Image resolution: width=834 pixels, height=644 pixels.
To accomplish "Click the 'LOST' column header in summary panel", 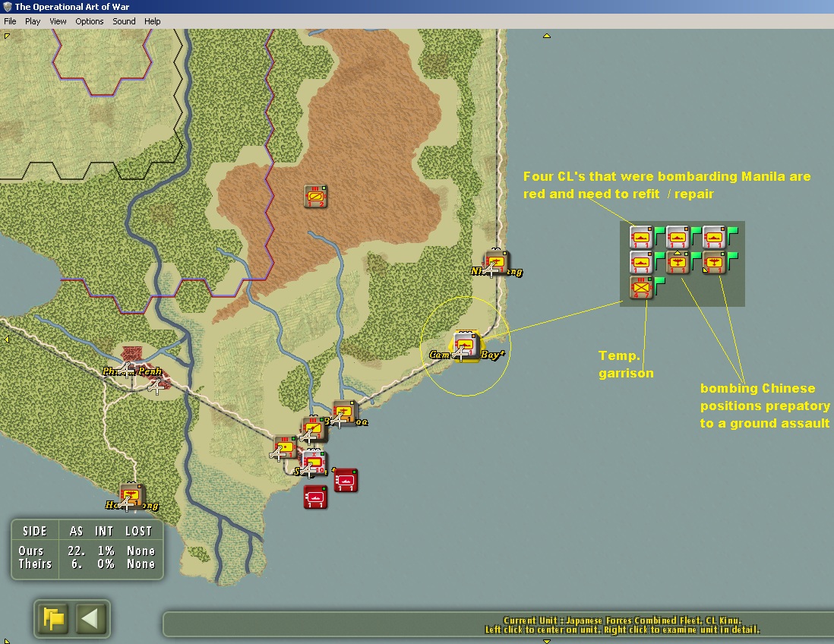I will (139, 532).
